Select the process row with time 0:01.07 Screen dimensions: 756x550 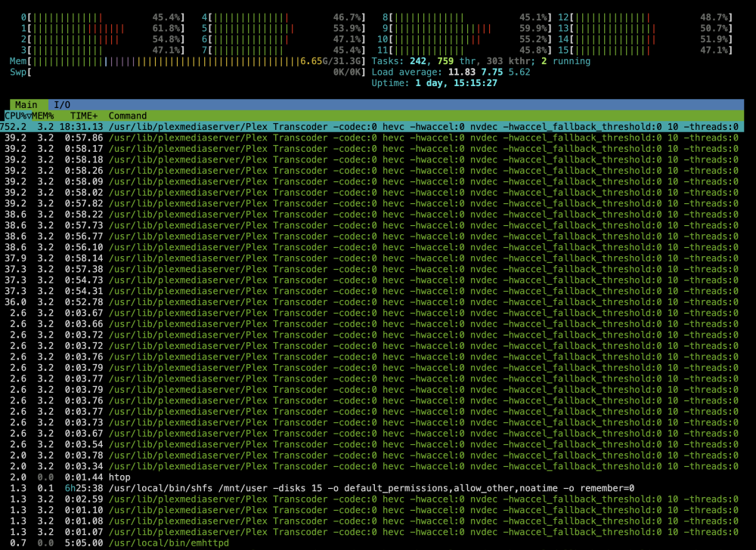click(372, 532)
